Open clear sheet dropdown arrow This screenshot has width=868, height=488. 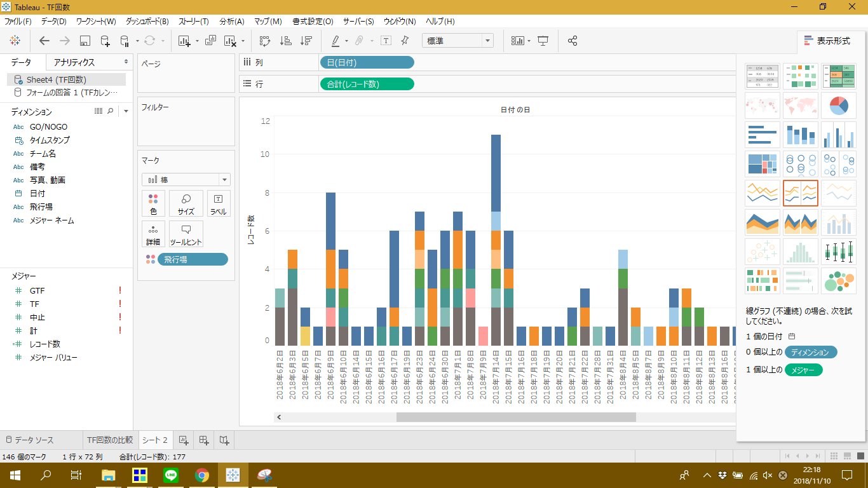click(x=243, y=41)
